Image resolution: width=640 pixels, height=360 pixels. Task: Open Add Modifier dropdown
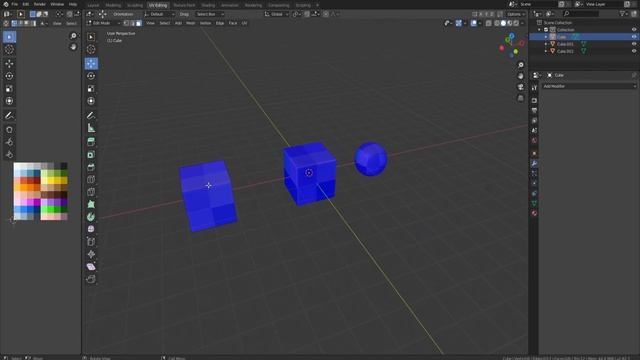[x=589, y=86]
